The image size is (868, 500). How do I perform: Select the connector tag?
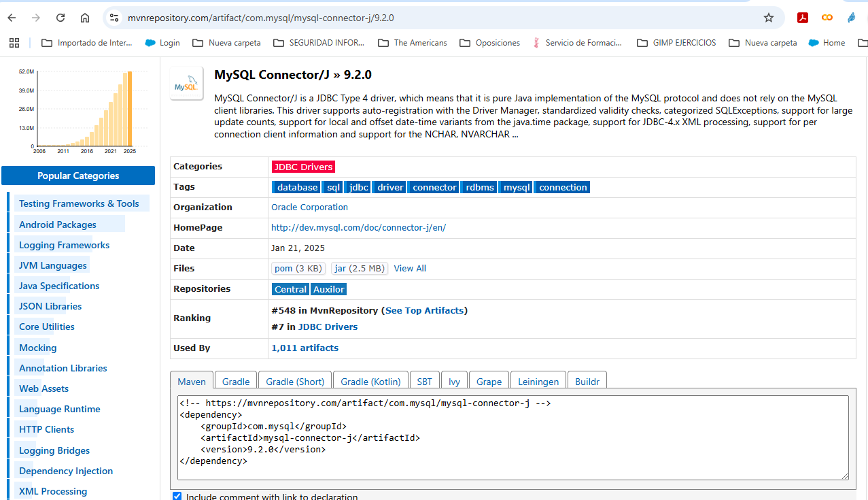(x=434, y=187)
